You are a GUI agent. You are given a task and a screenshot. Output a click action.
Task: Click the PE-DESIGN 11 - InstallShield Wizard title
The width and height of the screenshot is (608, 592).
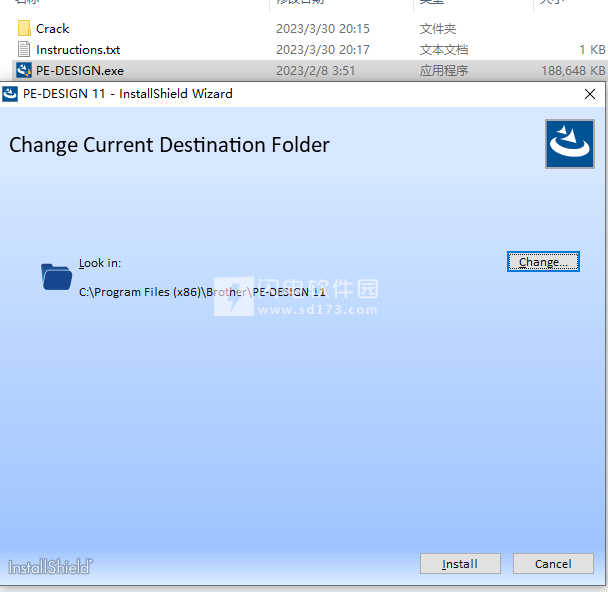click(x=128, y=94)
